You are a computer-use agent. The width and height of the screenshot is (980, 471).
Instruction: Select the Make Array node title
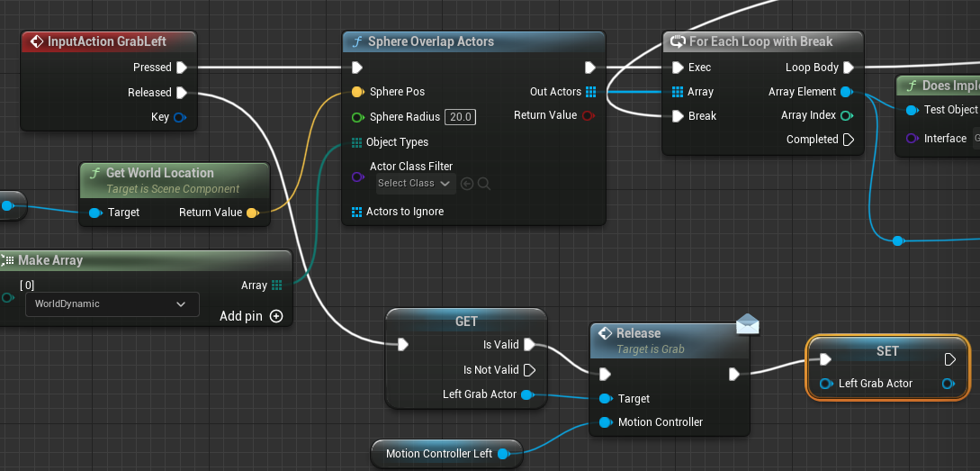click(x=50, y=260)
